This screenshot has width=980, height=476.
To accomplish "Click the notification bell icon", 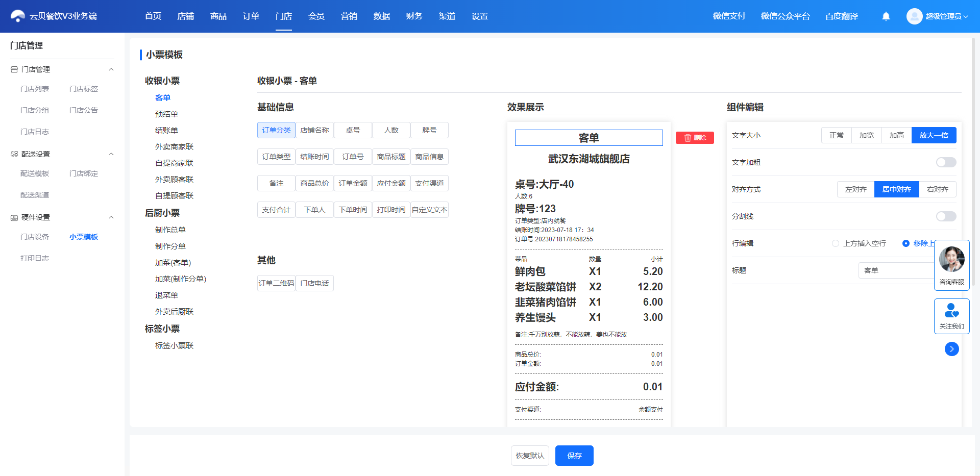I will (x=886, y=16).
